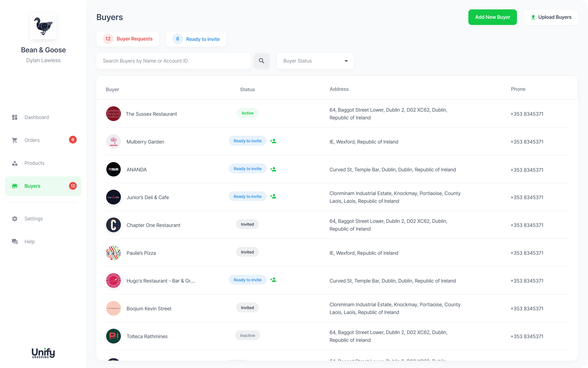Click the Orders badge showing 6
The height and width of the screenshot is (368, 588).
pos(73,140)
